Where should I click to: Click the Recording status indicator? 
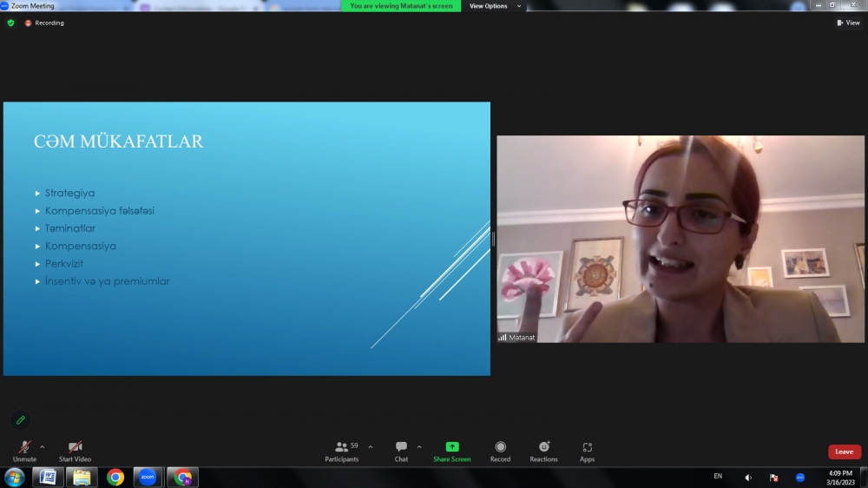click(44, 23)
